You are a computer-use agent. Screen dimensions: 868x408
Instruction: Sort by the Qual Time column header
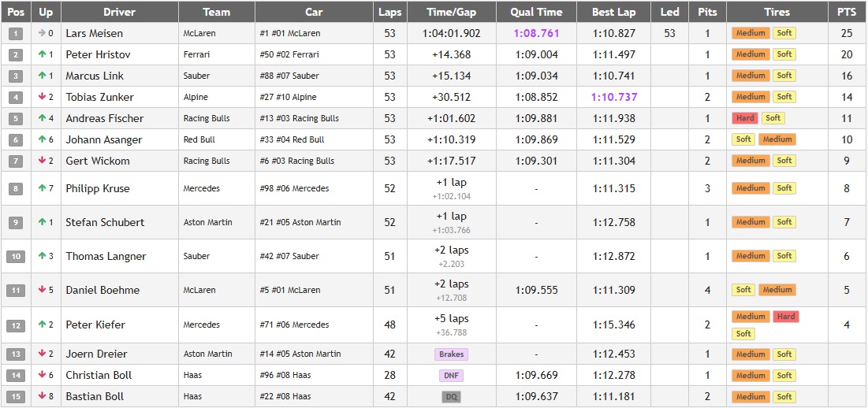(x=536, y=12)
